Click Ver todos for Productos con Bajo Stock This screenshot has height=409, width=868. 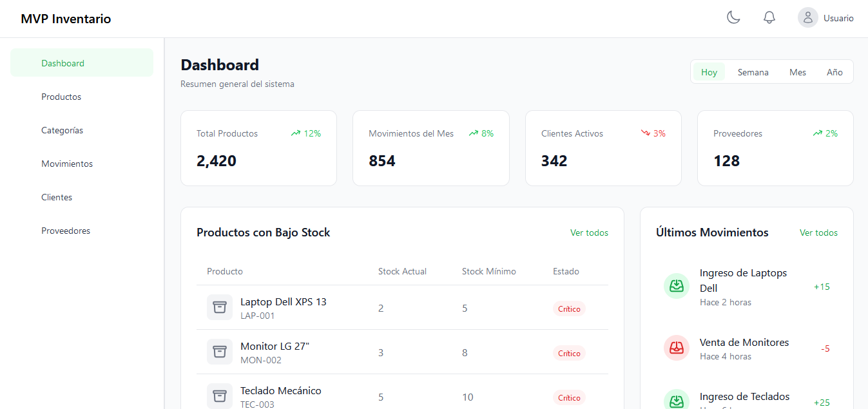(589, 233)
